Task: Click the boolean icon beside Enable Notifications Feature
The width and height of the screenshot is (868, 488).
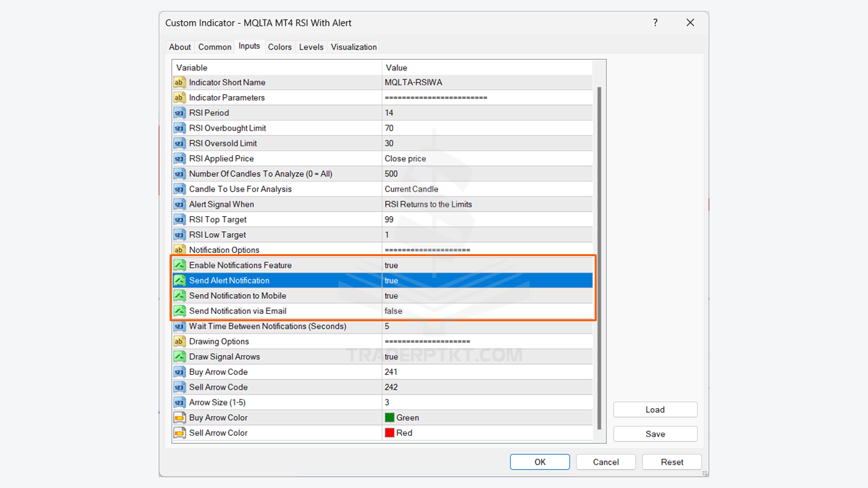Action: 180,265
